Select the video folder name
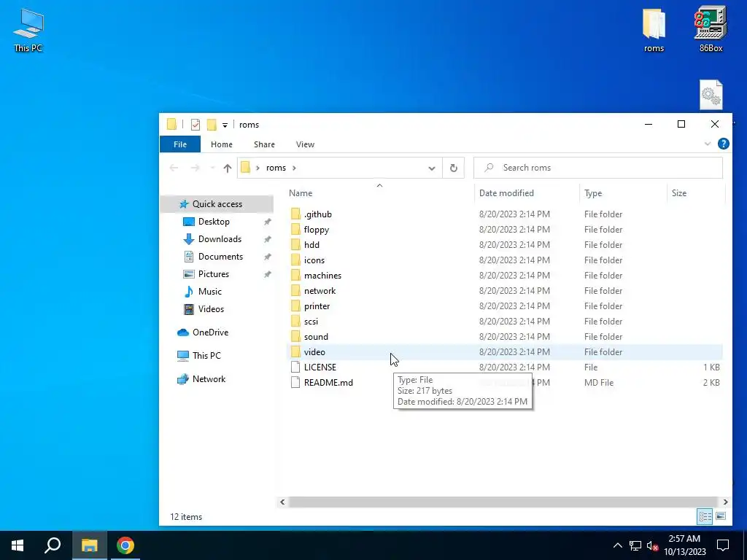 pos(314,352)
